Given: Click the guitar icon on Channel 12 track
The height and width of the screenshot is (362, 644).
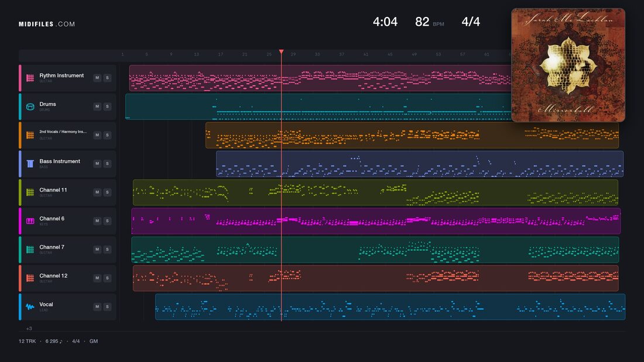Looking at the screenshot, I should (x=30, y=278).
